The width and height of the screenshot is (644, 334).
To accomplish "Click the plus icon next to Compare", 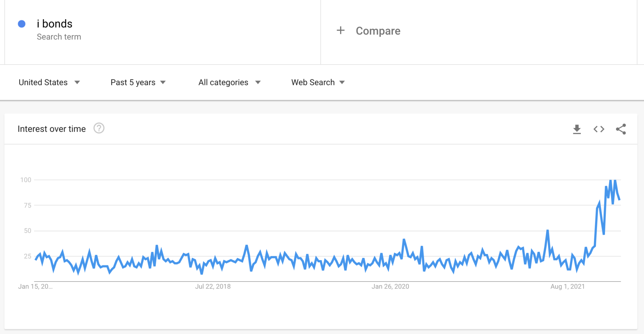I will 341,31.
